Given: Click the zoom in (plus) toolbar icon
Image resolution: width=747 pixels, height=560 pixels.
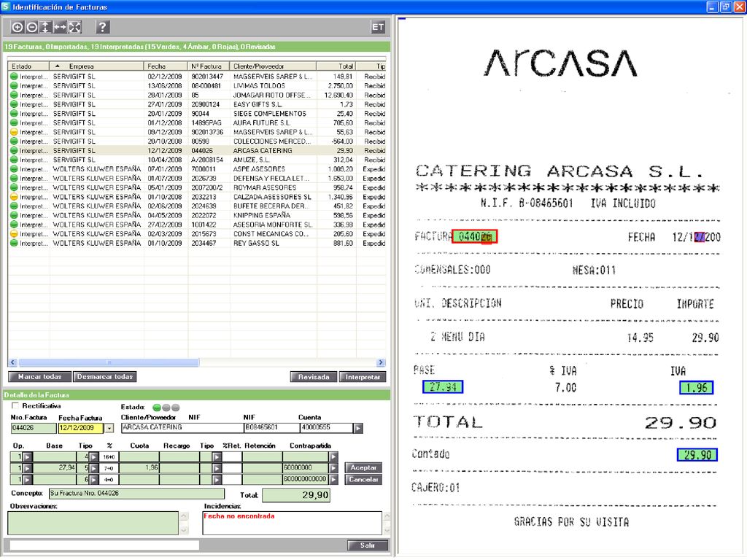Looking at the screenshot, I should click(x=18, y=27).
